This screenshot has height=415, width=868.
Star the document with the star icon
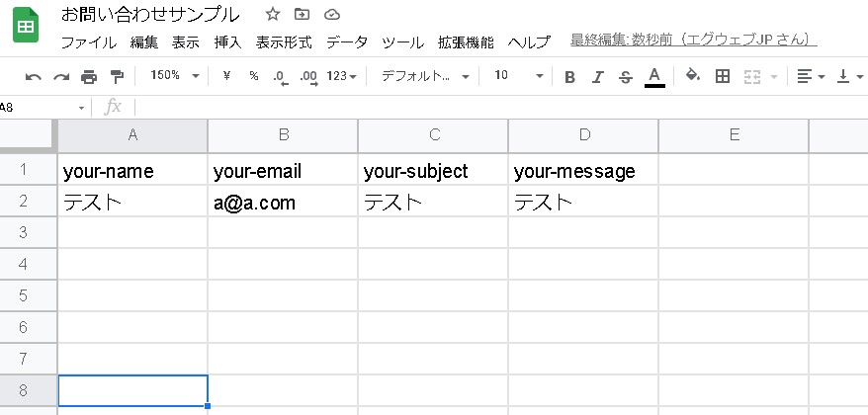pyautogui.click(x=273, y=14)
